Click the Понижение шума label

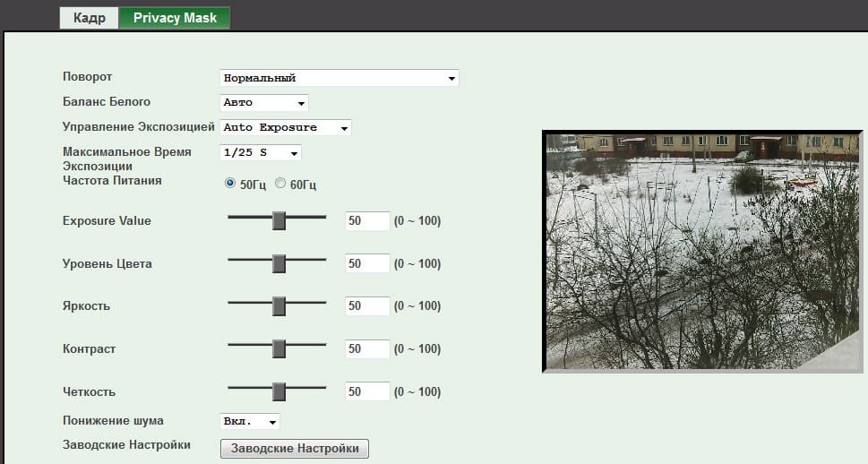[x=113, y=421]
